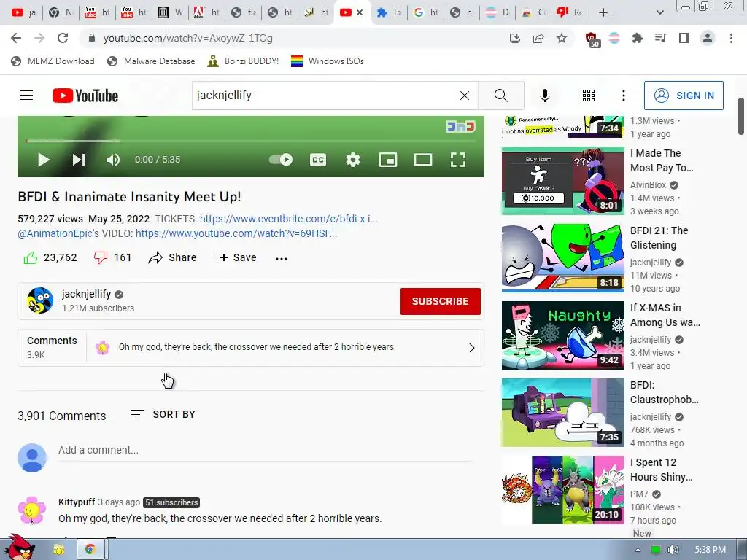Open Kittypuff commenter profile name
The height and width of the screenshot is (560, 747).
[x=76, y=502]
